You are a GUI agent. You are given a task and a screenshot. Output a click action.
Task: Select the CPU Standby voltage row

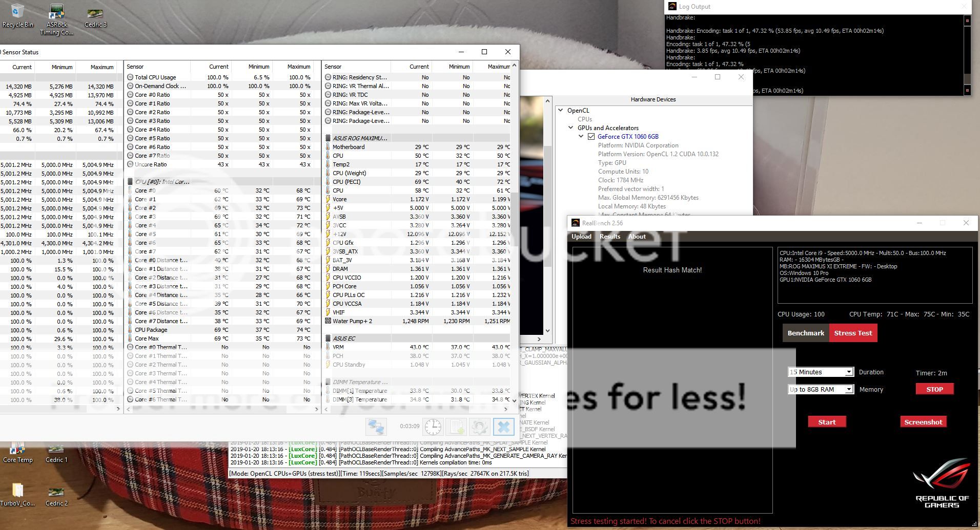pos(417,365)
